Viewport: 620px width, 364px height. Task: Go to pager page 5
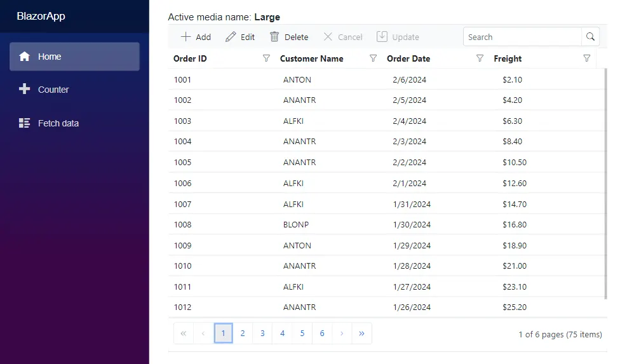coord(302,333)
